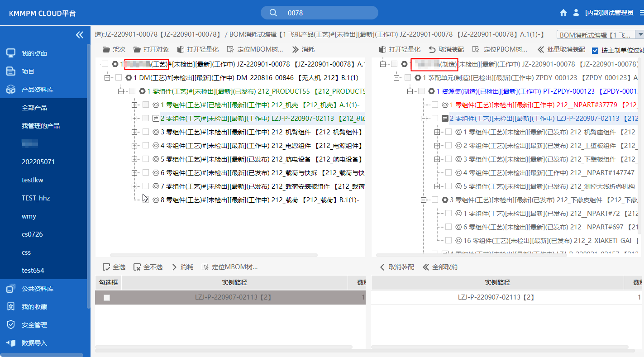Image resolution: width=644 pixels, height=357 pixels.
Task: Collapse the DM-220816-00846 tree node
Action: tap(107, 78)
